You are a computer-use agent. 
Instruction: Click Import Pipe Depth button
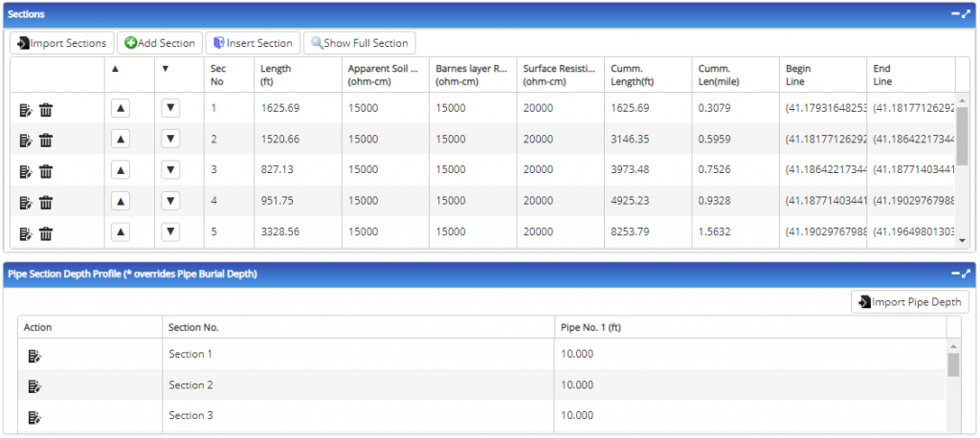[x=909, y=302]
